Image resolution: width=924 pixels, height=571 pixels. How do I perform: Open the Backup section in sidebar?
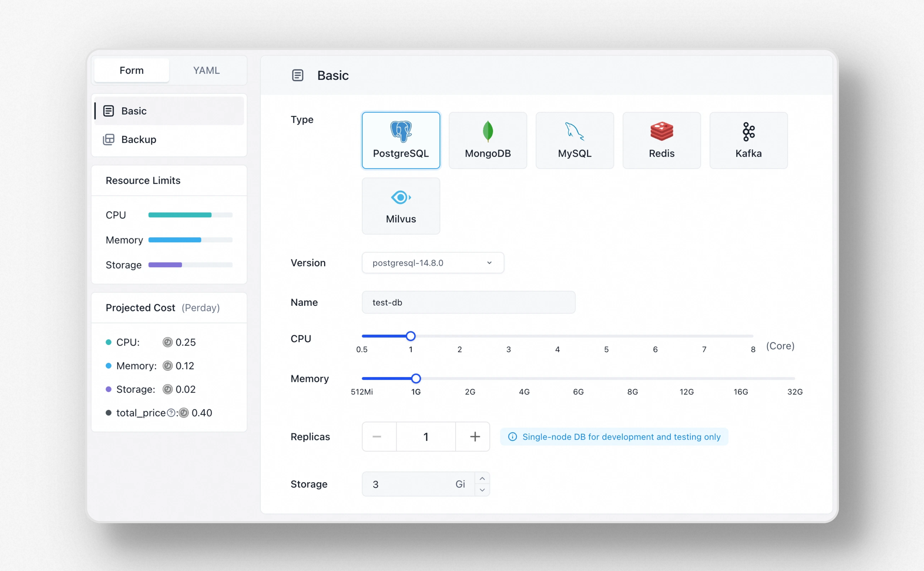pyautogui.click(x=139, y=139)
